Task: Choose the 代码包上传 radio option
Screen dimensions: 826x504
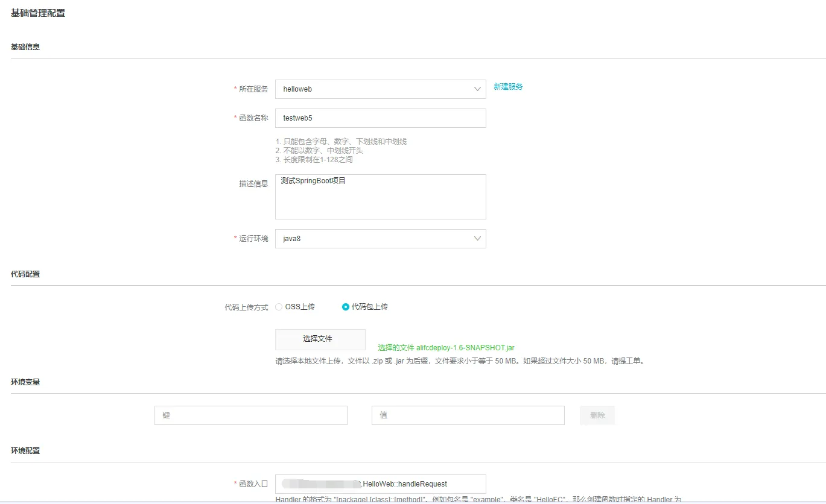Action: (346, 307)
